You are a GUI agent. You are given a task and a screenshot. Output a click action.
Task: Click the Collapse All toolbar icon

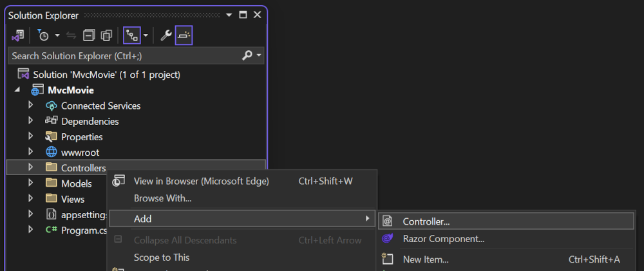[90, 35]
